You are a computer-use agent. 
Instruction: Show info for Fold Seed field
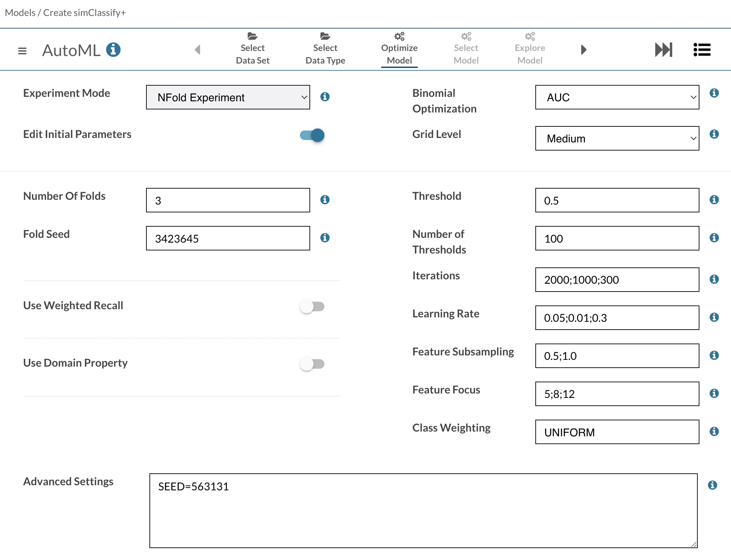pos(325,238)
